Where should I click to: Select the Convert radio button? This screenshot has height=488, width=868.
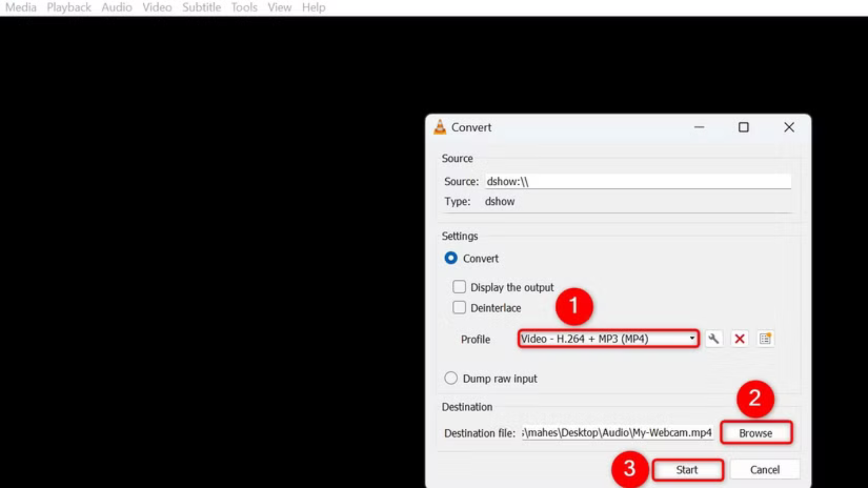(x=450, y=258)
